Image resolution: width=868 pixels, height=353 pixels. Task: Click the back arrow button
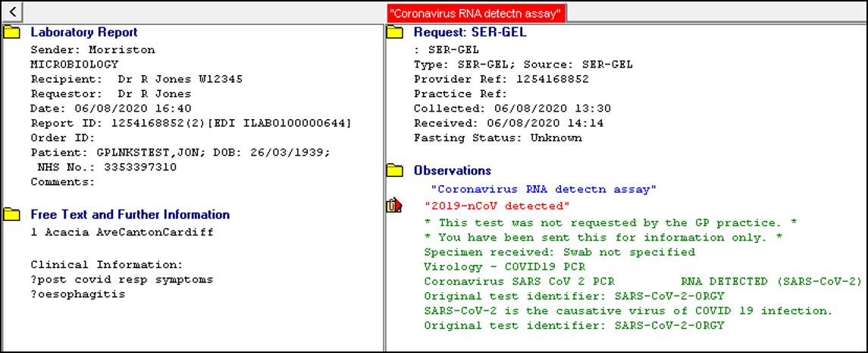point(12,11)
